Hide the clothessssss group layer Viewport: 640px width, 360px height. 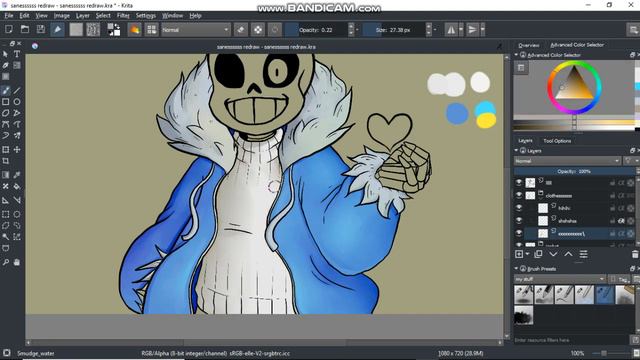(519, 196)
